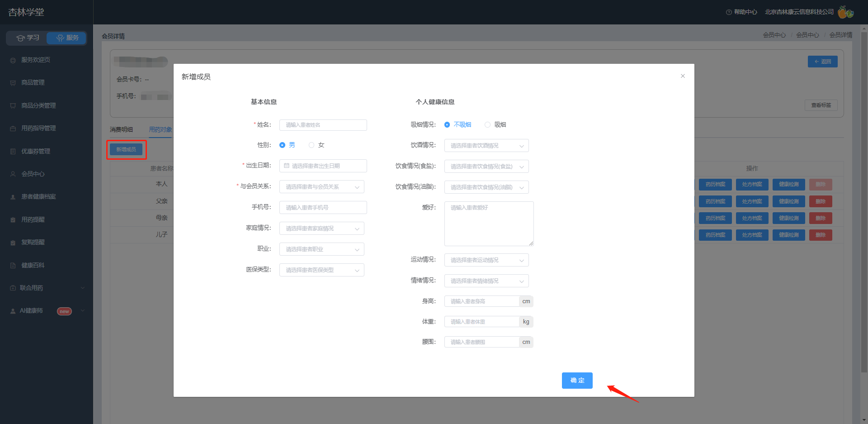Click the 健康百科 sidebar icon
868x424 pixels.
(x=13, y=266)
